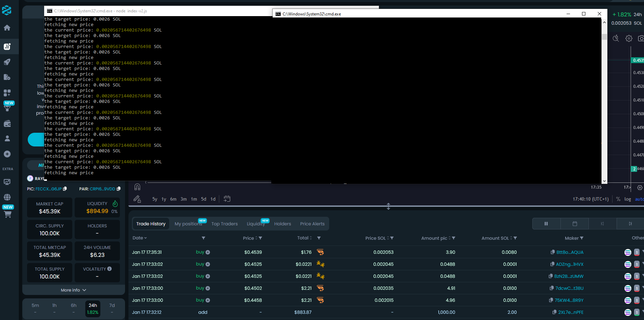Select the 7d change period

(112, 308)
